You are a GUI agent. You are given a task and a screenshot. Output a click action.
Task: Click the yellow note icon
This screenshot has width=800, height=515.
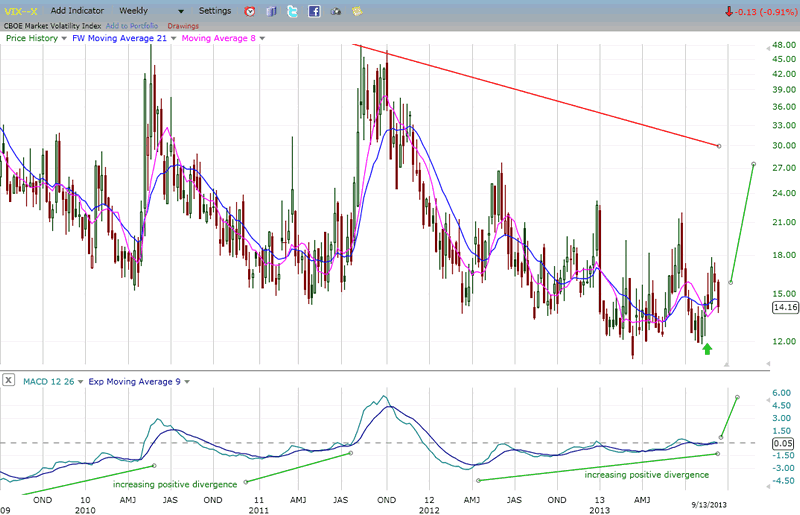click(357, 11)
